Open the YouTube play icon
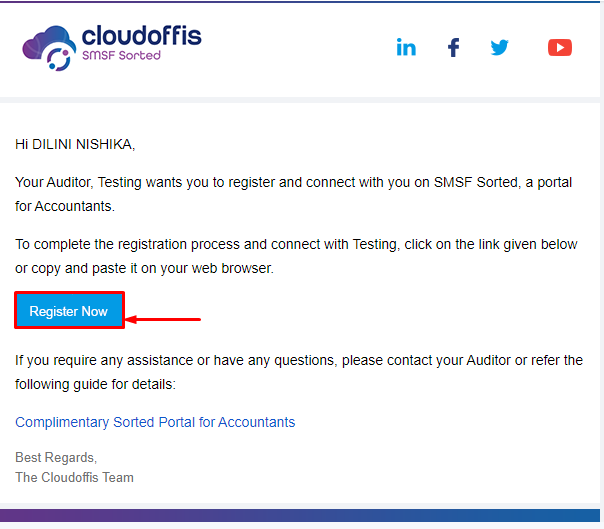604x529 pixels. pos(560,47)
